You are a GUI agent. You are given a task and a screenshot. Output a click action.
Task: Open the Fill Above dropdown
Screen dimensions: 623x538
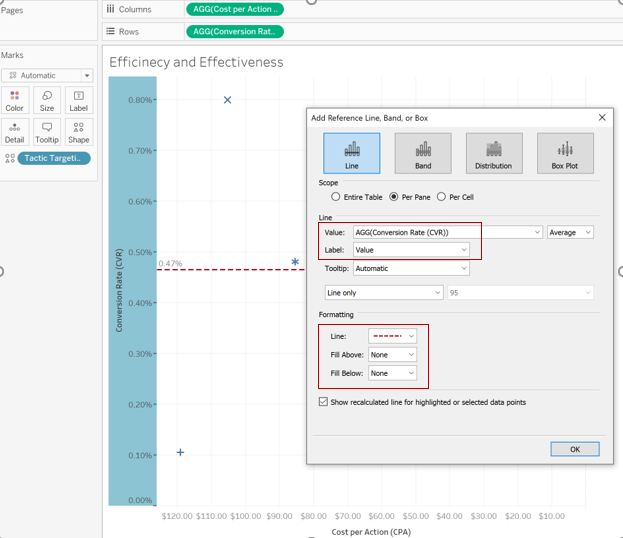click(393, 355)
